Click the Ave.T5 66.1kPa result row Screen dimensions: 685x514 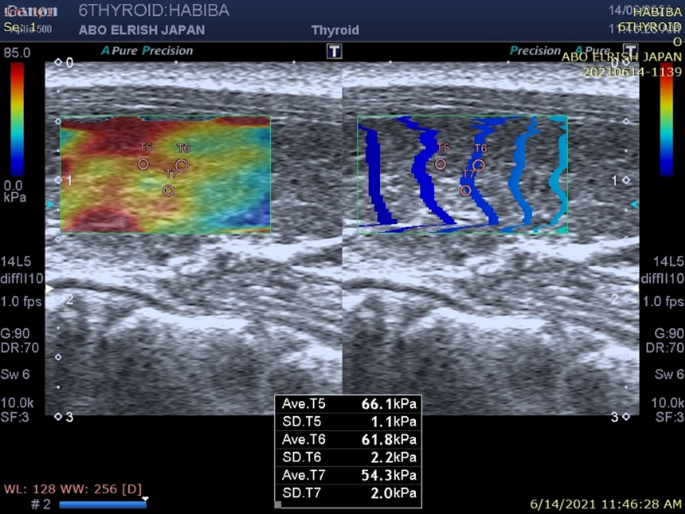[x=349, y=404]
